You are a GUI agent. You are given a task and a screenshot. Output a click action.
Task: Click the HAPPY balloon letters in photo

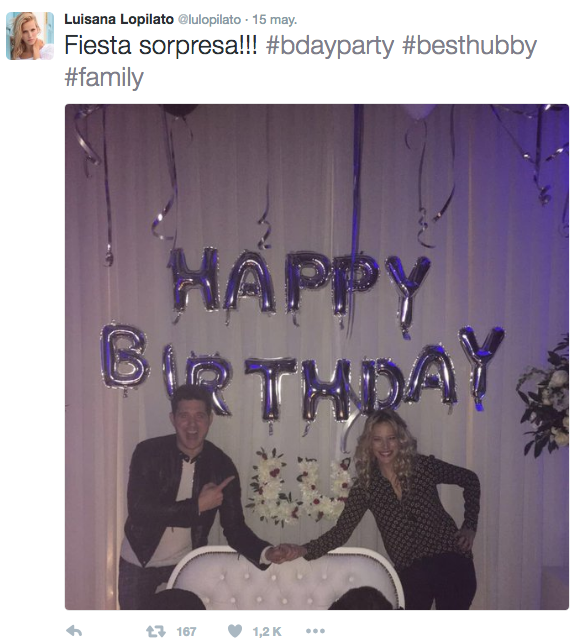coord(299,285)
